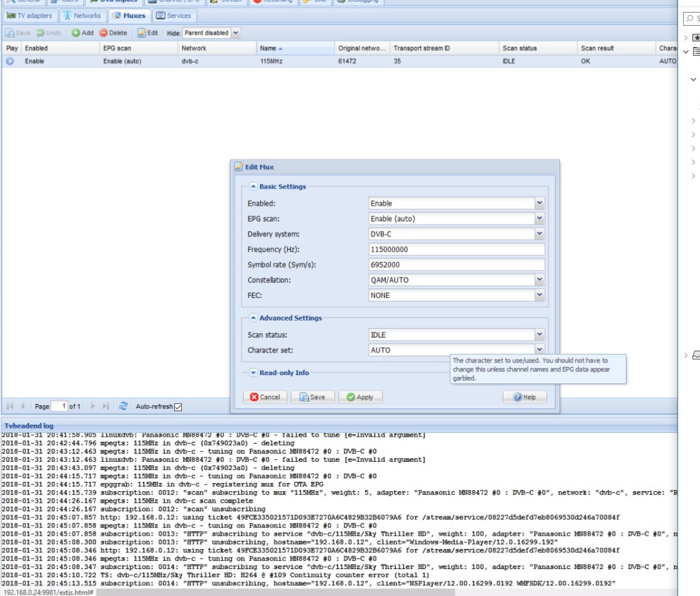Open Help in Edit Mux dialog
This screenshot has width=700, height=596.
(524, 397)
